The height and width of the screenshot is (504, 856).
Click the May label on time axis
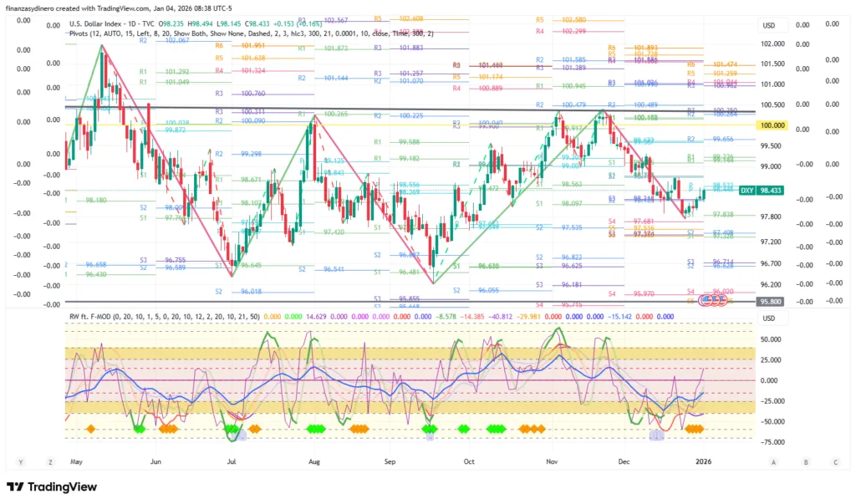(77, 461)
